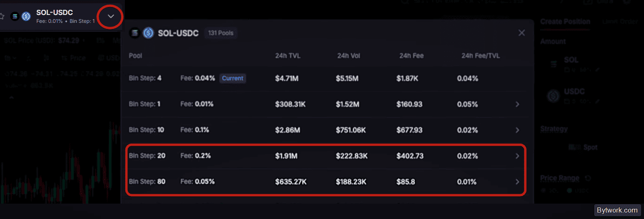Click the 131 Pools badge
This screenshot has width=644, height=219.
[x=221, y=33]
